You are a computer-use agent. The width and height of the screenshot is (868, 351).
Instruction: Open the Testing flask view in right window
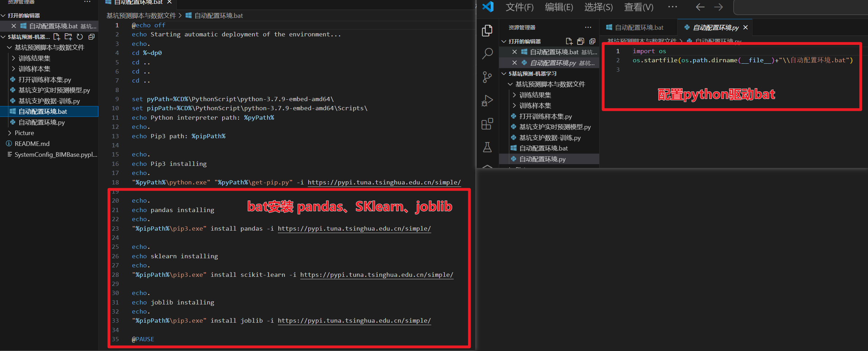(487, 147)
